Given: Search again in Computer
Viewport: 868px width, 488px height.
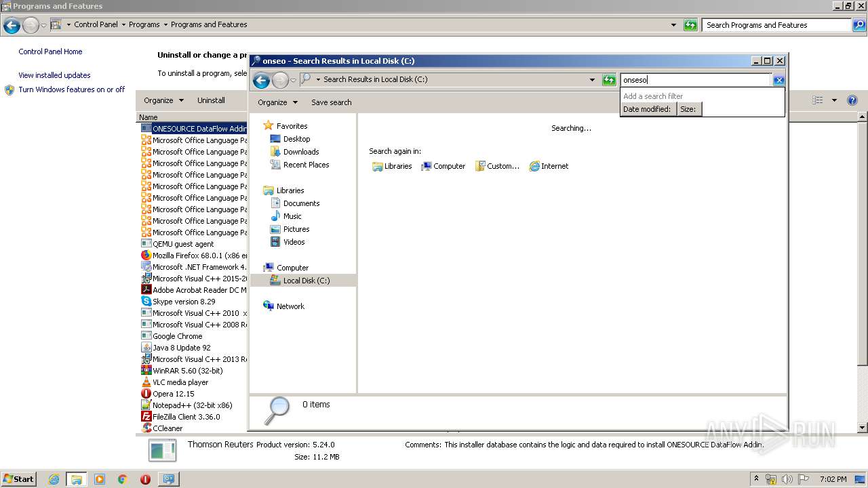Looking at the screenshot, I should (x=443, y=166).
